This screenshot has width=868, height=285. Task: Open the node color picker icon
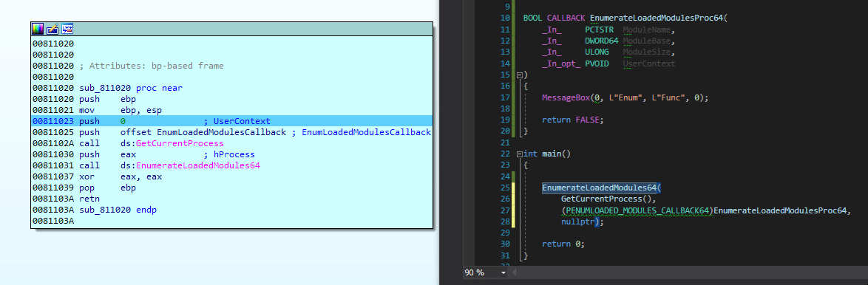[x=38, y=29]
